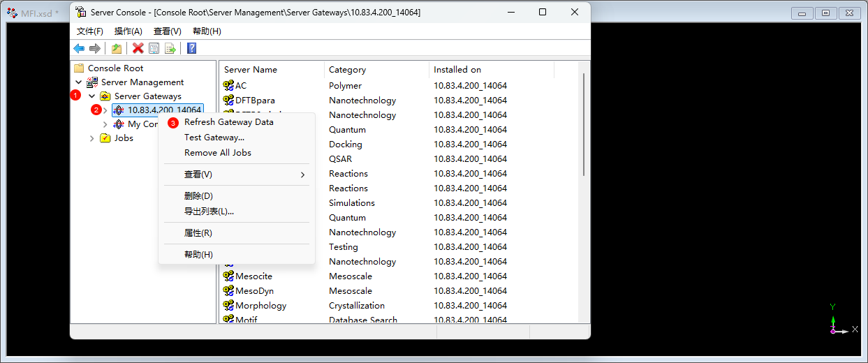The width and height of the screenshot is (868, 363).
Task: Click the Export List toolbar icon
Action: click(x=170, y=48)
